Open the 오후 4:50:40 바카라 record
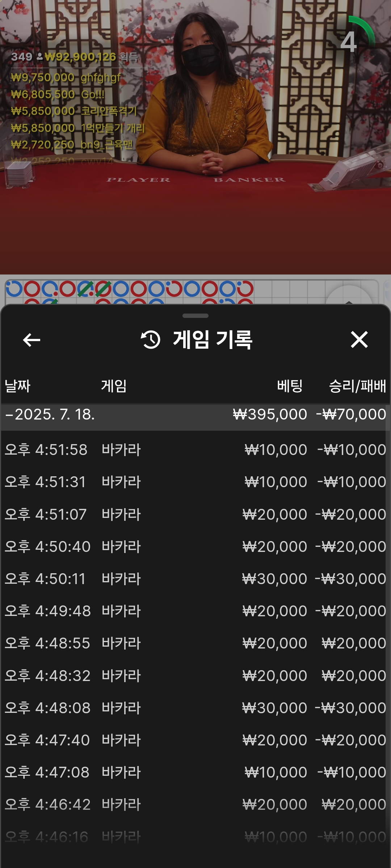This screenshot has height=868, width=391. (195, 546)
